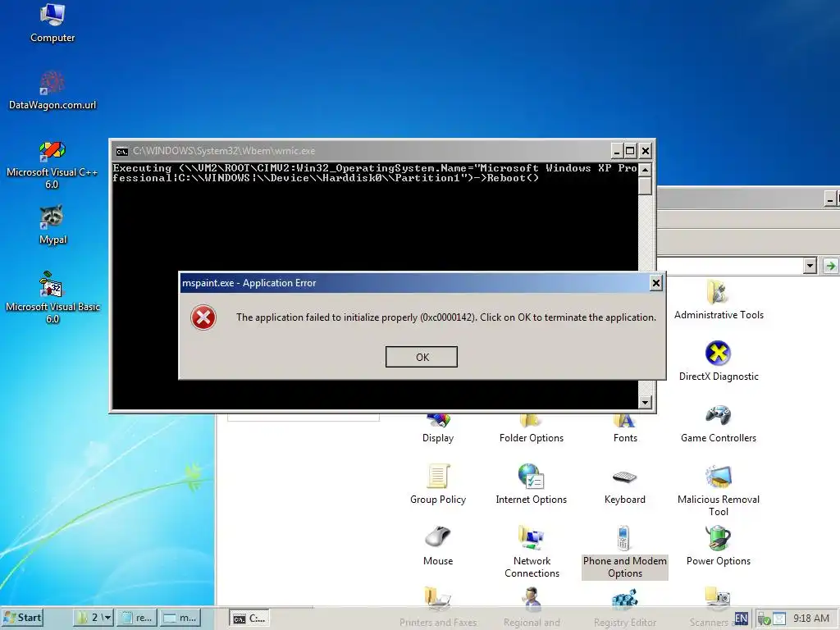This screenshot has height=630, width=840.
Task: Select the Phone and Modem Options icon
Action: (x=624, y=552)
